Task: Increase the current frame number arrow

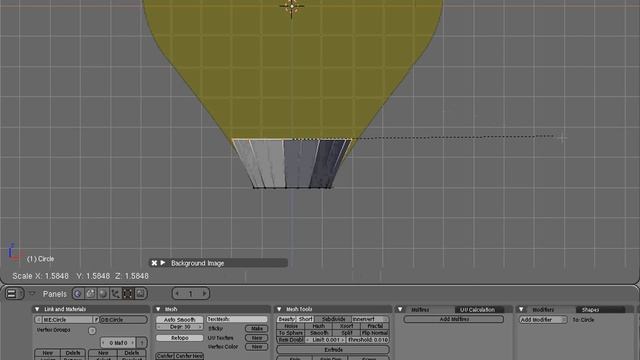Action: coord(204,293)
